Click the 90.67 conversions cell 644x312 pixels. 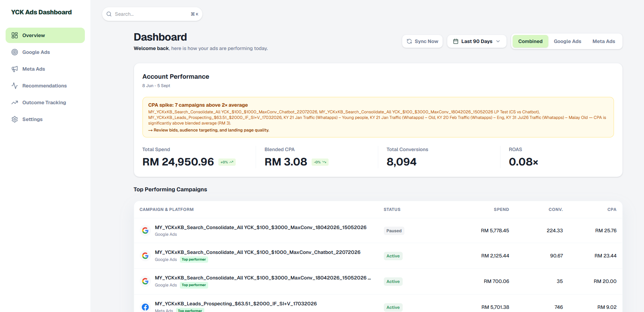click(x=556, y=256)
